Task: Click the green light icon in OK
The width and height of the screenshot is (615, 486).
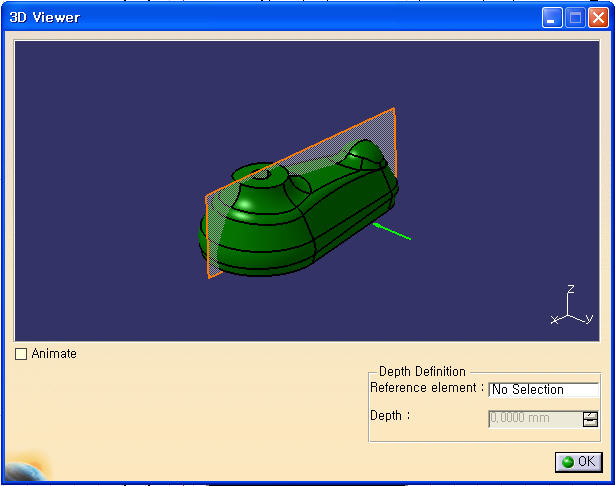Action: point(568,462)
